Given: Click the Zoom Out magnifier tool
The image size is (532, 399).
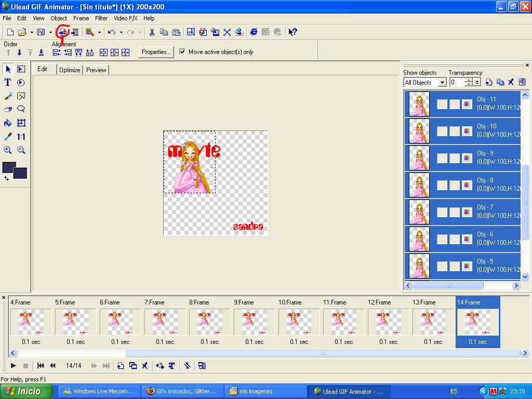Looking at the screenshot, I should point(21,150).
